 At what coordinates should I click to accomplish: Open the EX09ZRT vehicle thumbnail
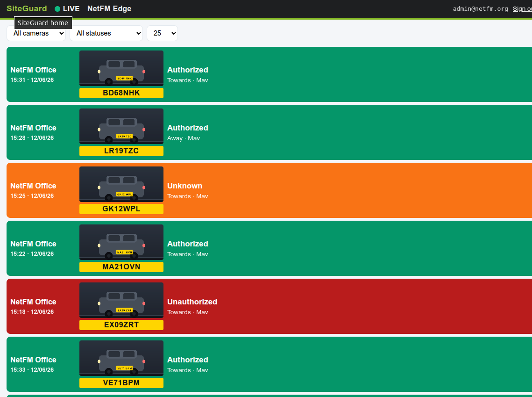[121, 300]
